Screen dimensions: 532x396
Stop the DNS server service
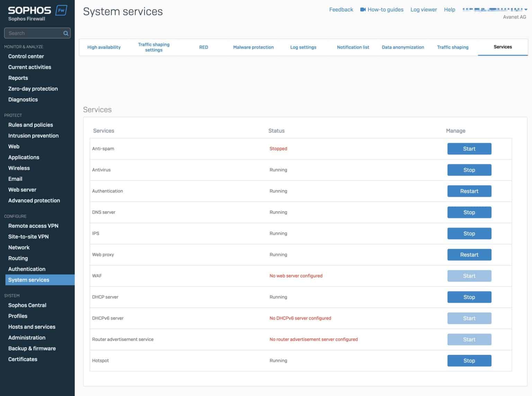(x=469, y=212)
